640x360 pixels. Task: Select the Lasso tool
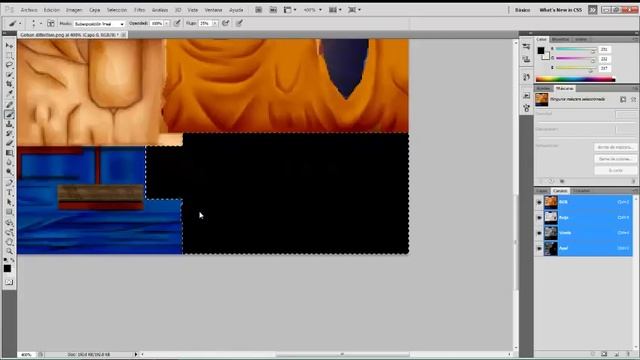(9, 65)
